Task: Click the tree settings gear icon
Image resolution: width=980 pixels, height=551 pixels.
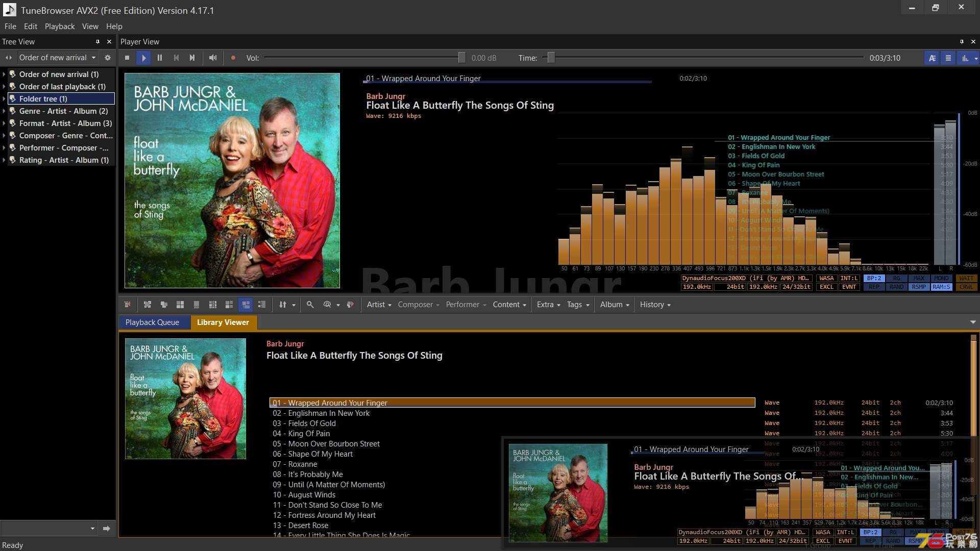Action: (x=108, y=58)
